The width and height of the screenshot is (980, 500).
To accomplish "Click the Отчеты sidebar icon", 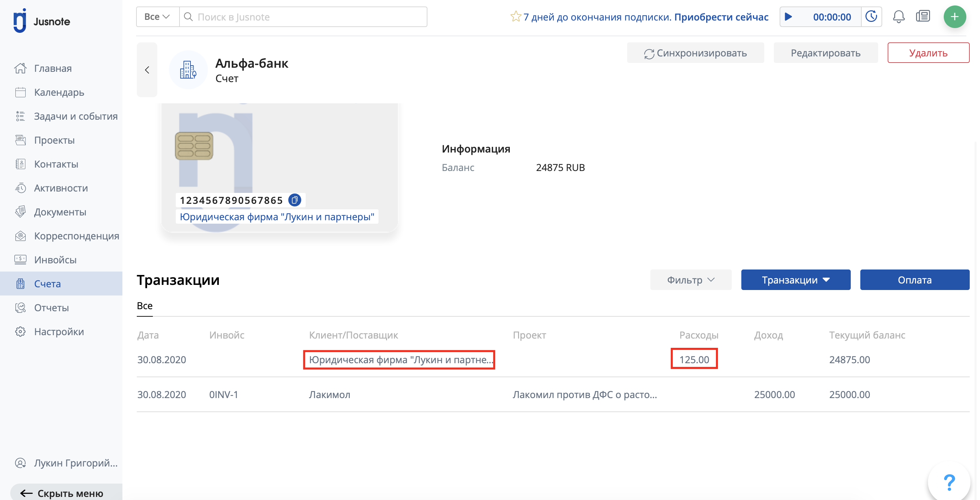I will (x=21, y=307).
